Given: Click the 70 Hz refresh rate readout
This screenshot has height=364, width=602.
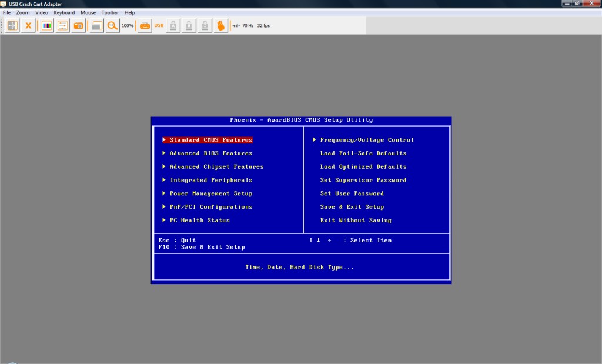Looking at the screenshot, I should pyautogui.click(x=248, y=26).
